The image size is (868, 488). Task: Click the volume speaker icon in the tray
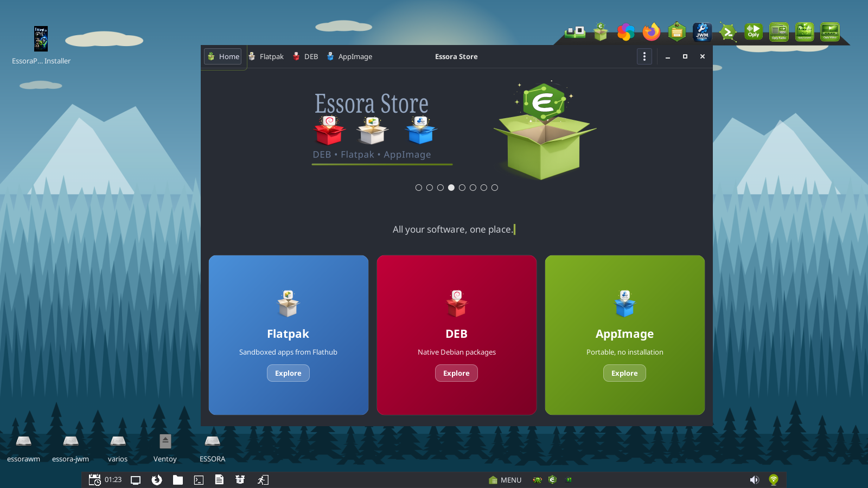[x=754, y=480]
